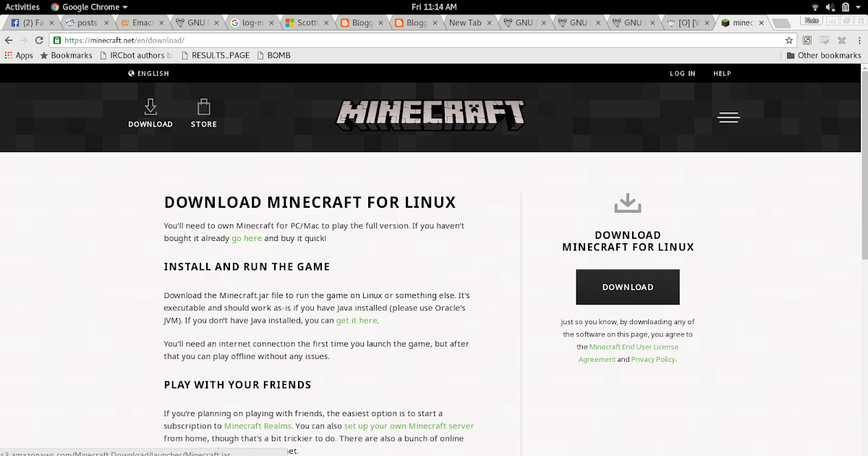Expand the system menu arrow in top bar
868x456 pixels.
(x=859, y=7)
